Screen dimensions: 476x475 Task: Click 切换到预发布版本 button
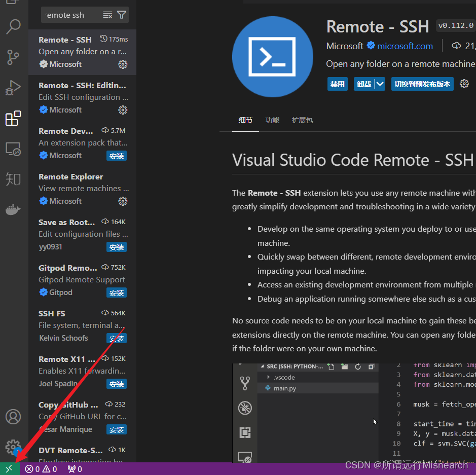[x=422, y=84]
